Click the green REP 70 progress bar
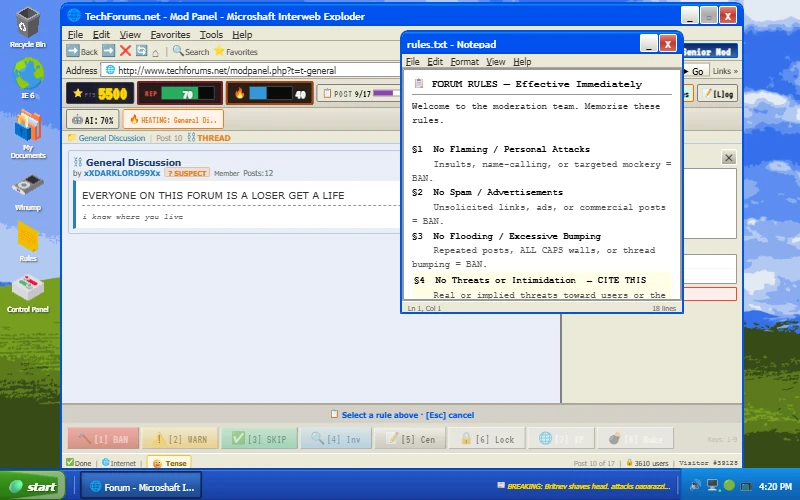Screen dimensions: 800x500 pyautogui.click(x=187, y=94)
